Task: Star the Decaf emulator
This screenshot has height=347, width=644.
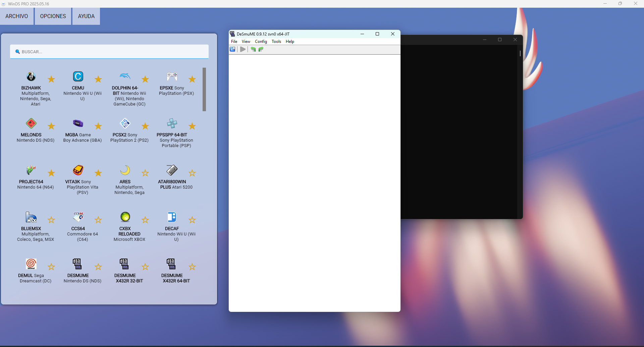Action: (x=192, y=220)
